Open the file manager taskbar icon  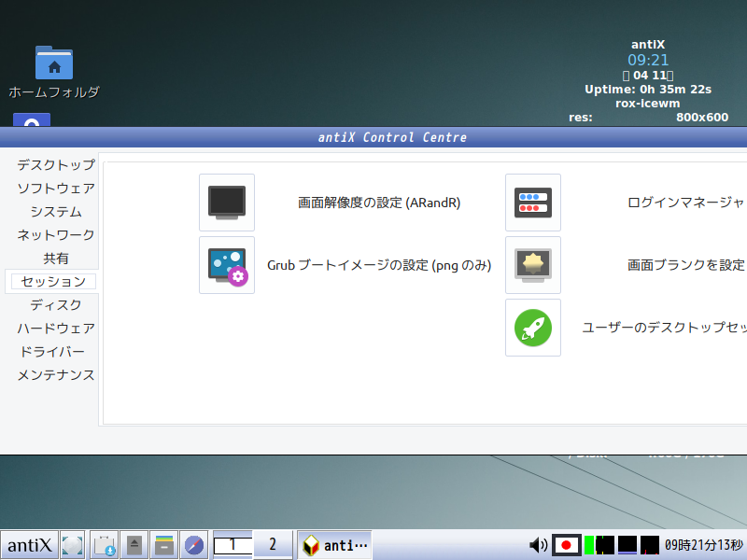tap(164, 545)
